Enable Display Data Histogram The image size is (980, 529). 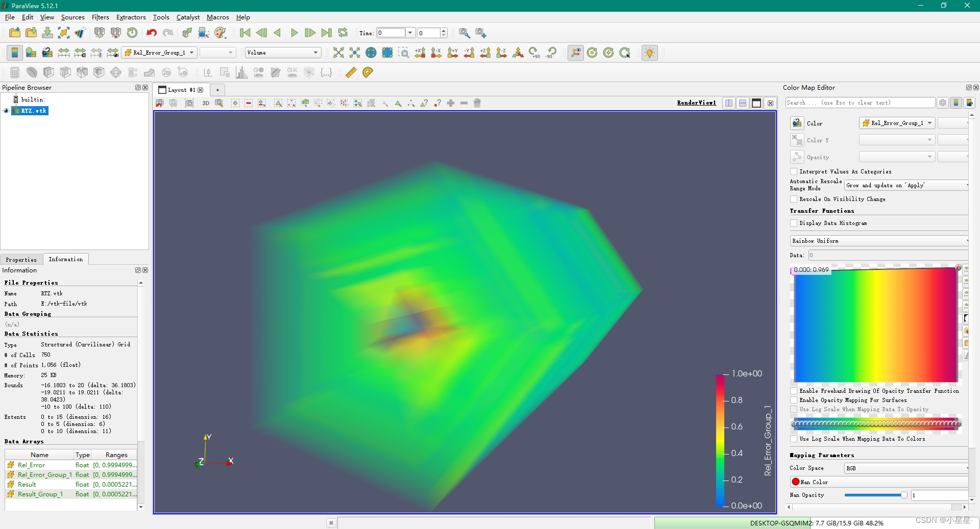pos(794,223)
